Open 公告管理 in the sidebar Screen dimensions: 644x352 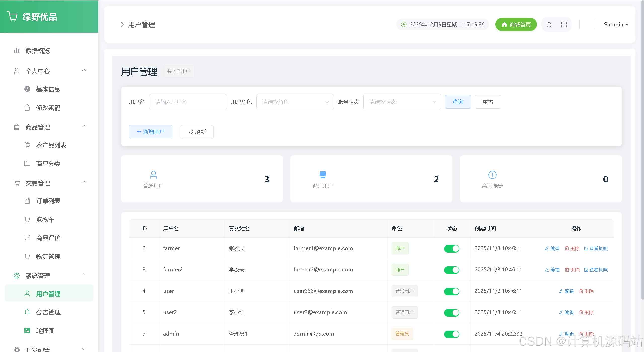(x=48, y=312)
